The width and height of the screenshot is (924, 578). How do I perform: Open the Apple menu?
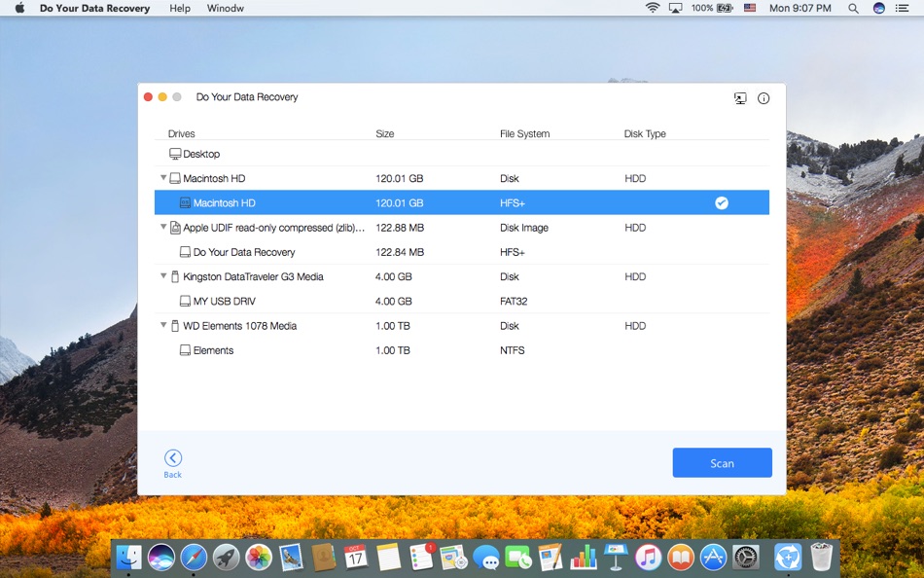click(x=19, y=8)
